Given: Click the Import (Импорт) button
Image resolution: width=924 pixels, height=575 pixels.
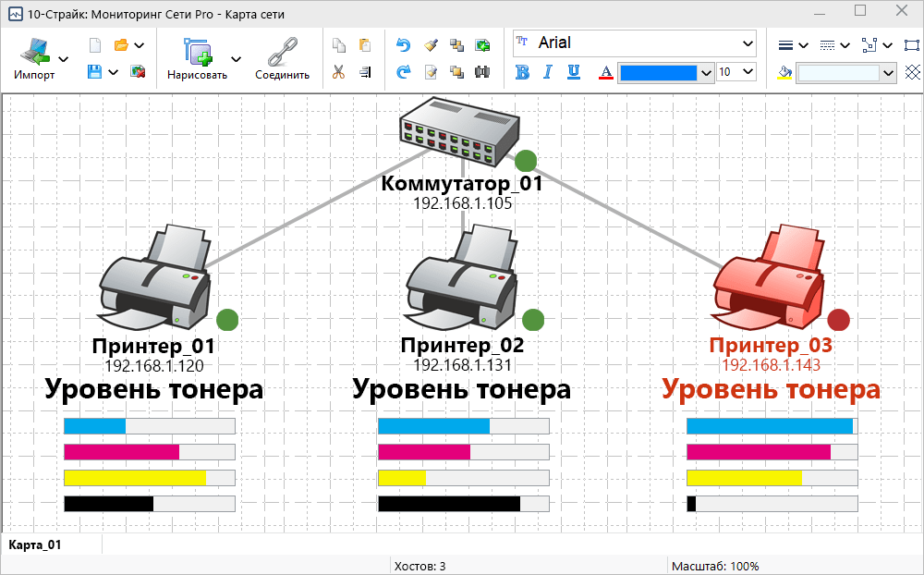Looking at the screenshot, I should pos(34,58).
